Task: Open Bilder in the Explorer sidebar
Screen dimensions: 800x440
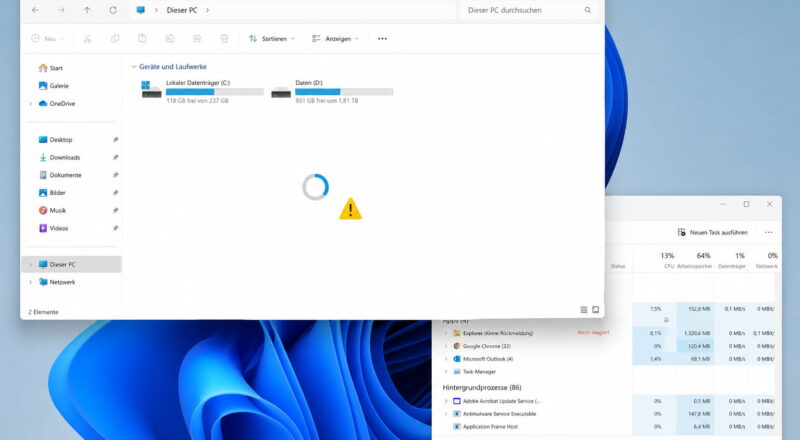Action: pos(58,193)
